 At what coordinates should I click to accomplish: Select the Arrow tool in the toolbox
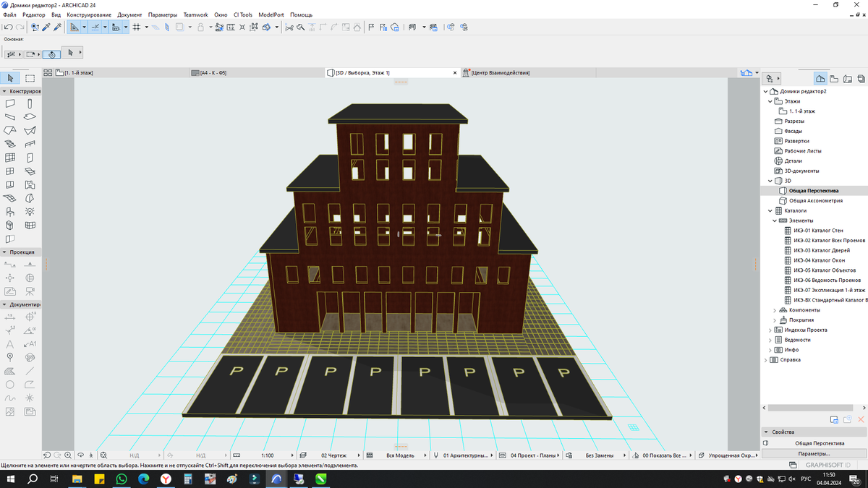click(10, 78)
